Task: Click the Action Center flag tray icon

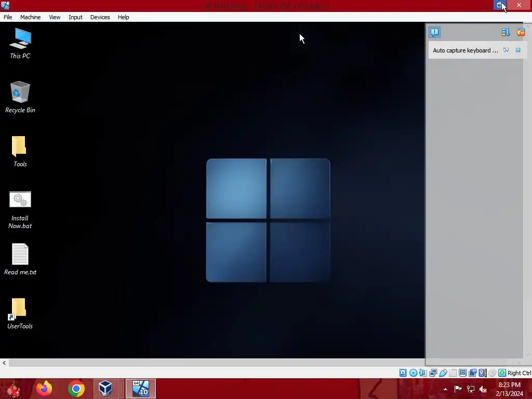Action: pyautogui.click(x=458, y=389)
